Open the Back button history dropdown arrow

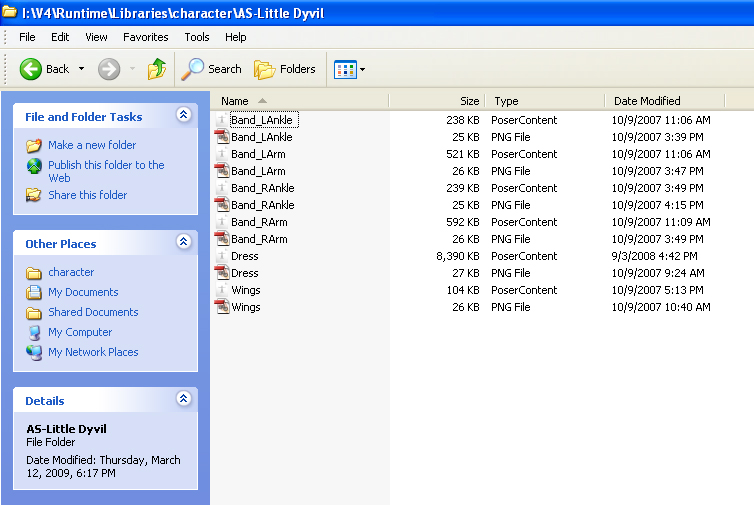pos(81,69)
